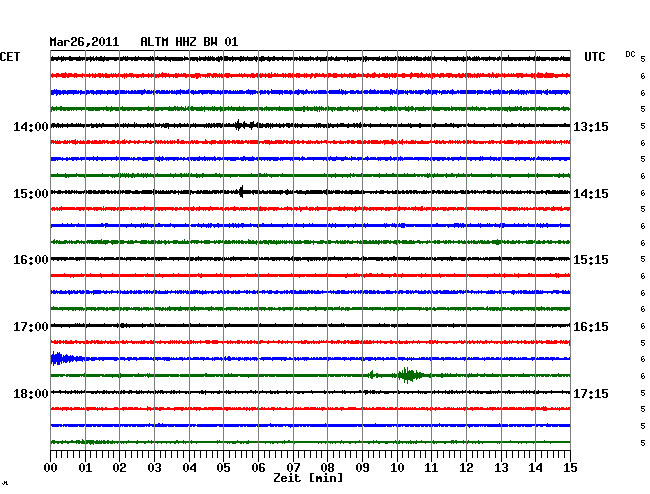
Task: Click the small green spike near minute 09
Action: coord(372,375)
